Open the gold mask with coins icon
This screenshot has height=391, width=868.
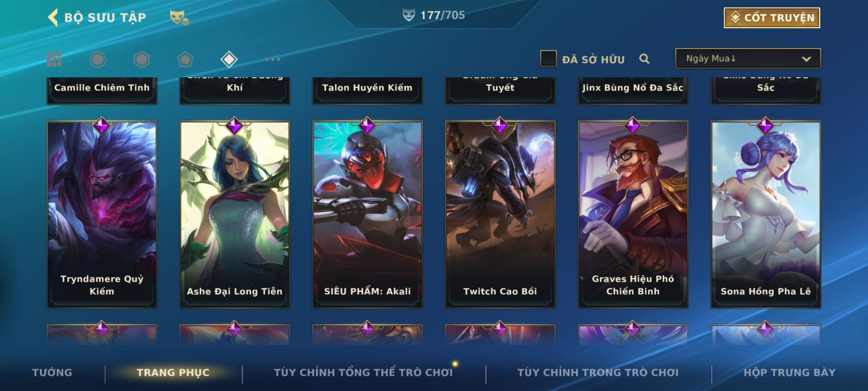click(x=179, y=18)
